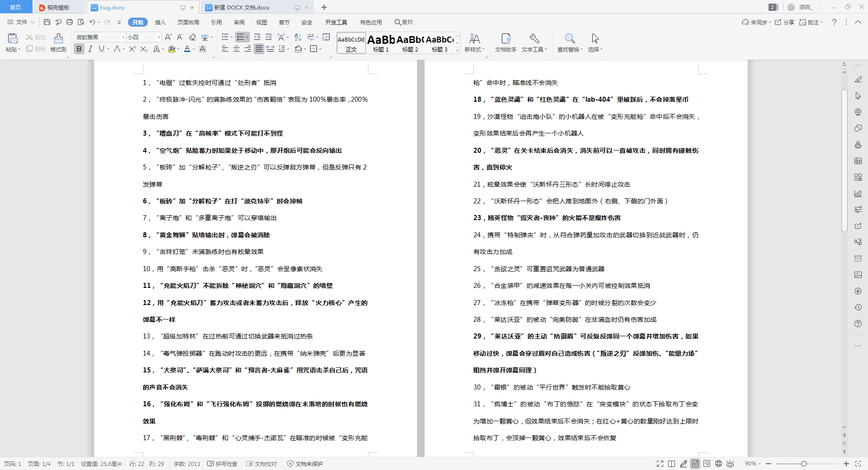Switch to outline view in status bar

(707, 464)
